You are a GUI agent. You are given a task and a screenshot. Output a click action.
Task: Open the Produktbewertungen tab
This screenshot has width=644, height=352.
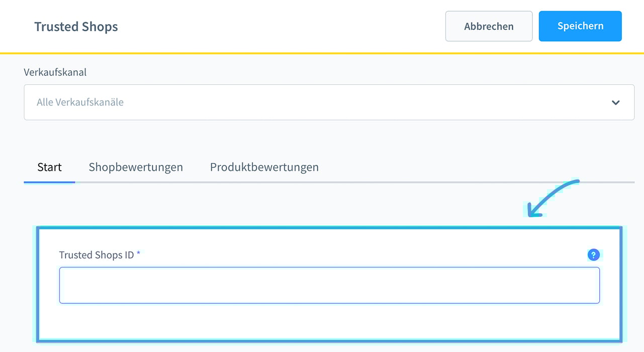(x=264, y=167)
